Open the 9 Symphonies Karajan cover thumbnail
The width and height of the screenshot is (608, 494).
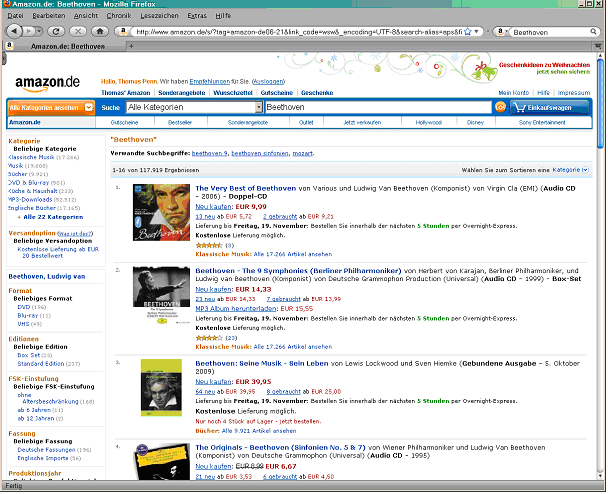[161, 295]
